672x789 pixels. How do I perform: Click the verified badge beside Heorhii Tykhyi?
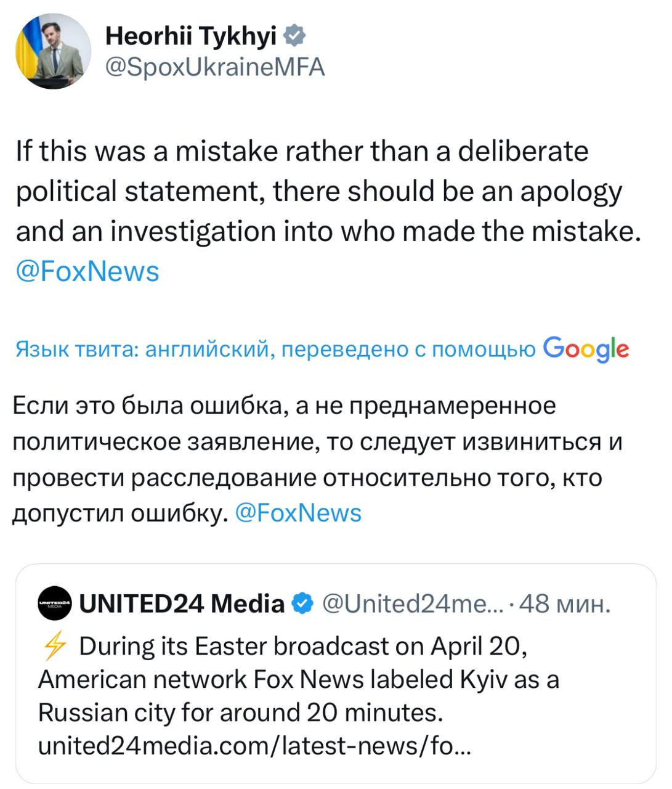295,37
